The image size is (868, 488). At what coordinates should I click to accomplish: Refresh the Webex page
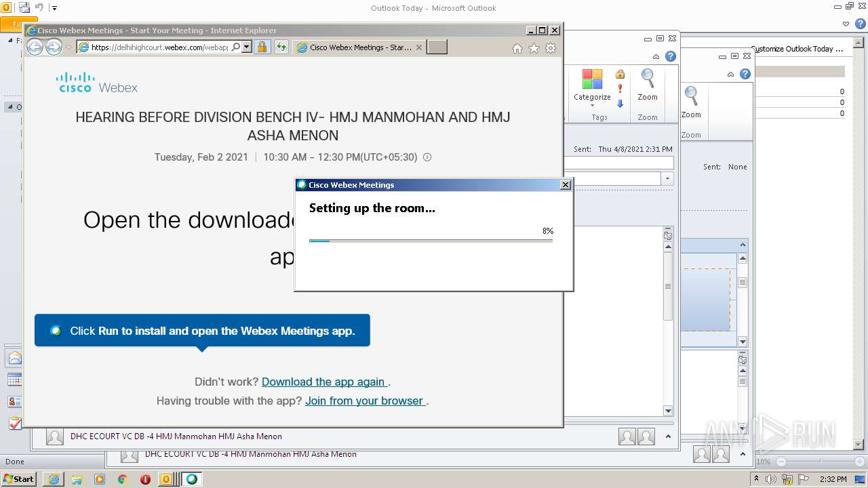coord(281,47)
